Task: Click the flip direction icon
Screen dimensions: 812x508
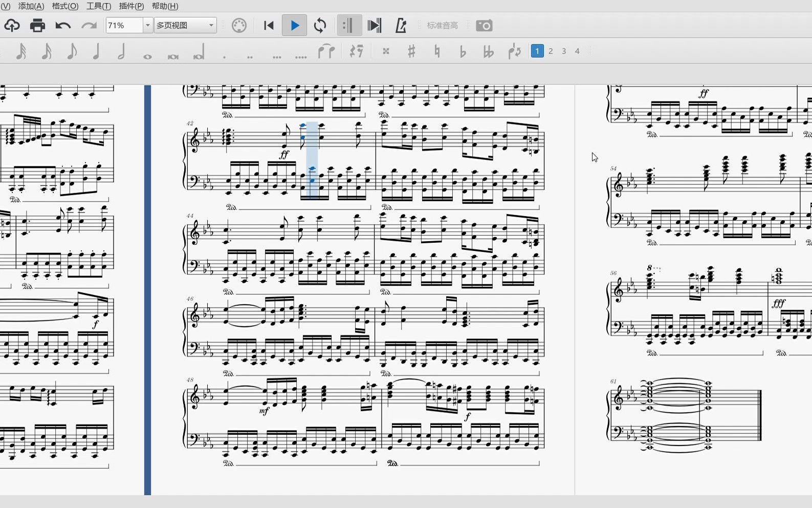Action: click(514, 51)
